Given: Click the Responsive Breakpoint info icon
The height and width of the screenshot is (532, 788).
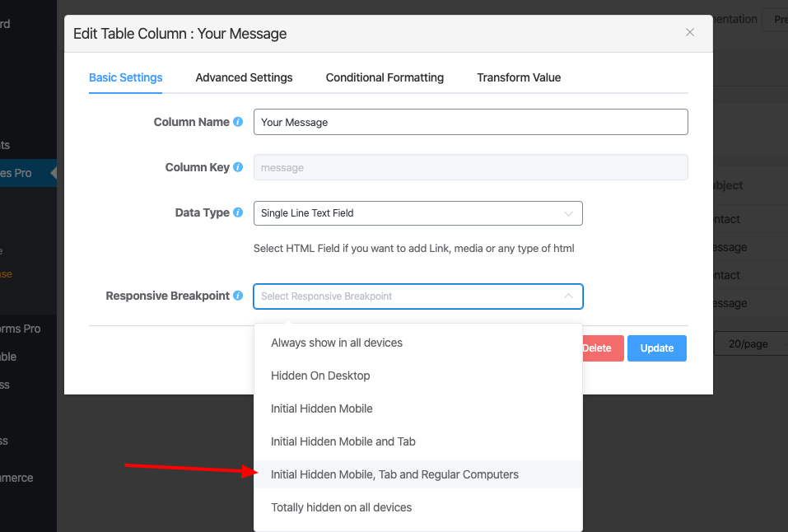Looking at the screenshot, I should click(x=238, y=296).
